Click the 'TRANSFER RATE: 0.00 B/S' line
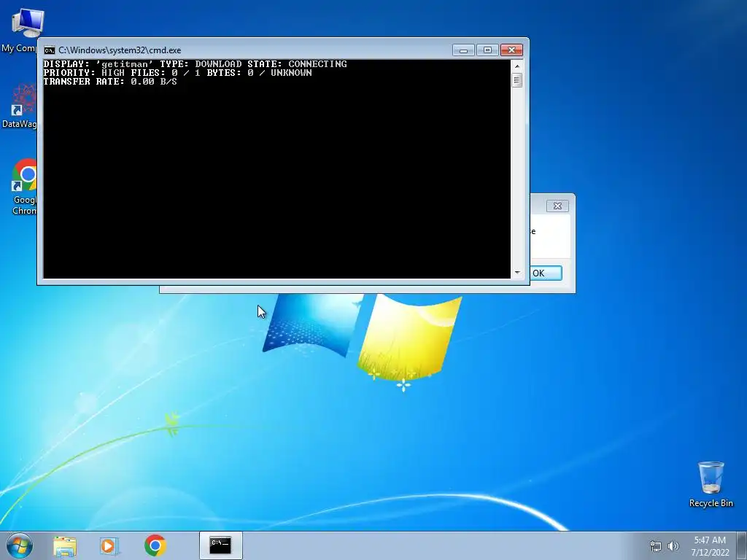 [x=110, y=82]
